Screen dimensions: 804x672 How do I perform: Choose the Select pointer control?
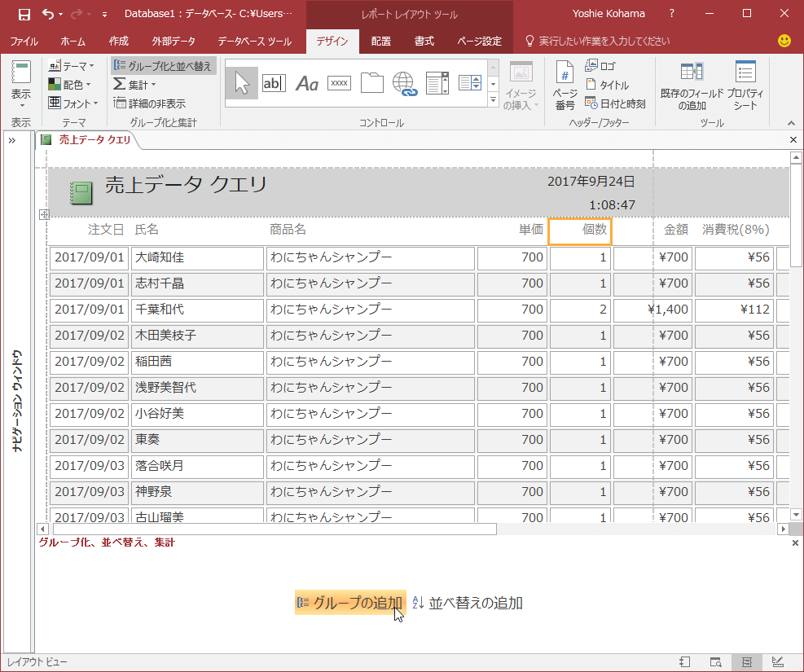[x=241, y=83]
